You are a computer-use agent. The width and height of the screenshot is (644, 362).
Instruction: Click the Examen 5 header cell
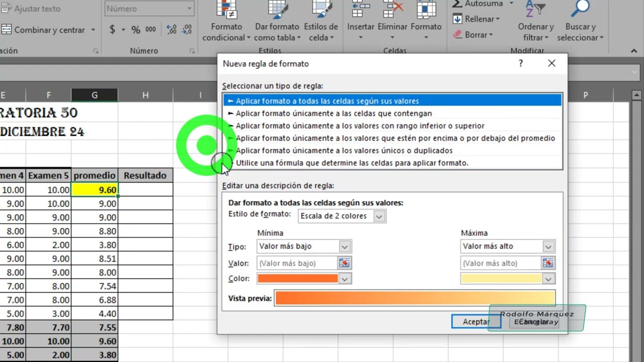pyautogui.click(x=48, y=175)
